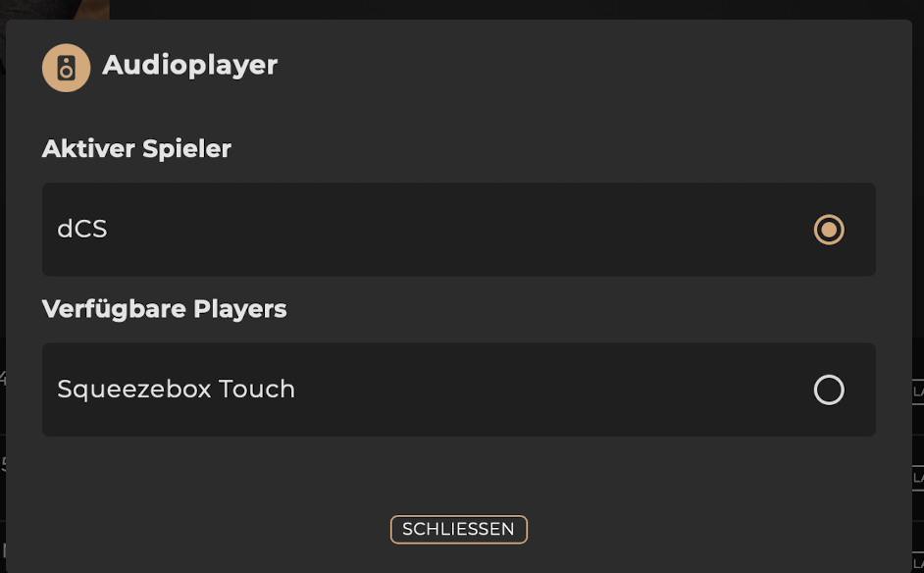This screenshot has width=924, height=573.
Task: Click the middle of the Squeezebox Touch row
Action: tap(458, 390)
